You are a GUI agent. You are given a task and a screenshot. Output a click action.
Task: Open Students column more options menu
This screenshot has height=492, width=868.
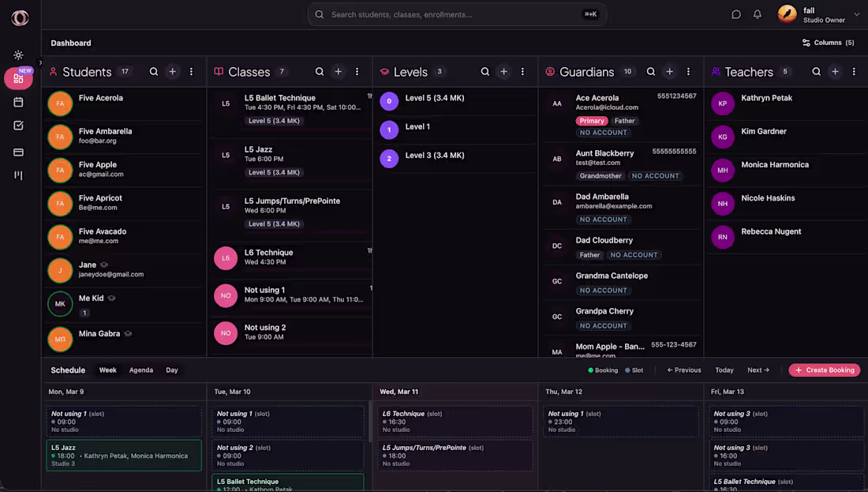192,72
